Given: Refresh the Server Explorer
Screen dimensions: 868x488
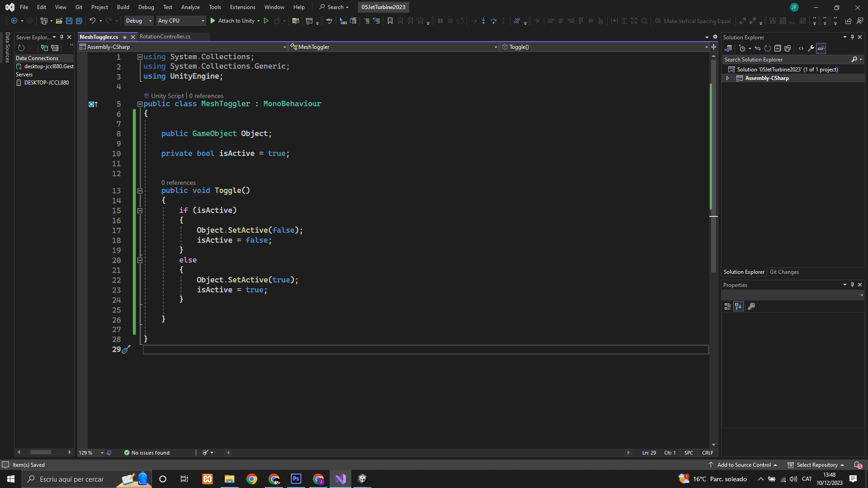Looking at the screenshot, I should (x=21, y=48).
